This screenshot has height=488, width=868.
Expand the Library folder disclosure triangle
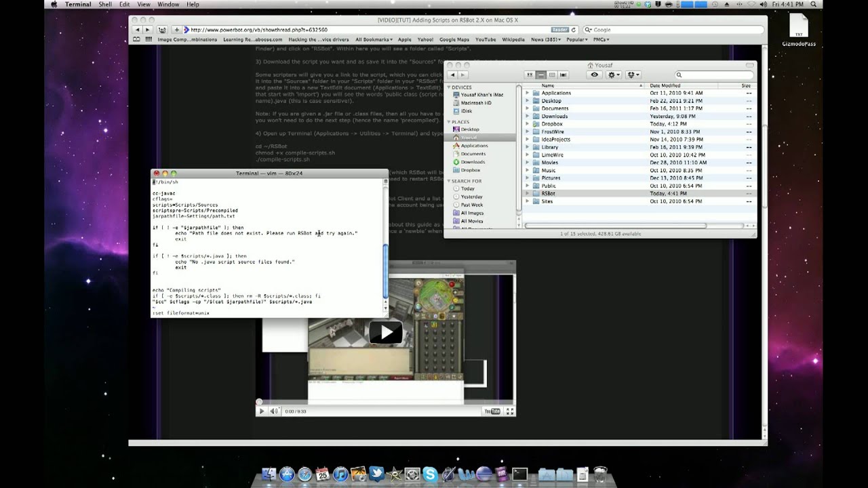pos(528,147)
